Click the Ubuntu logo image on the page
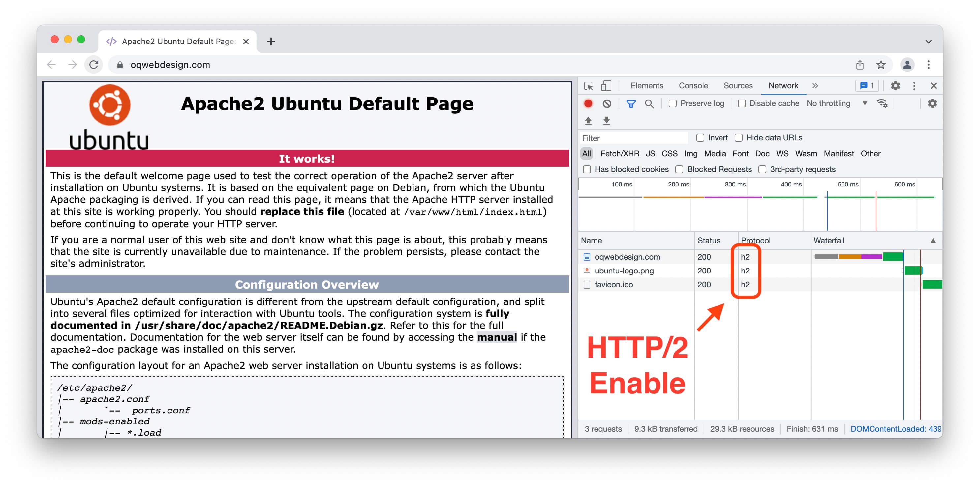Viewport: 980px width, 487px height. 109,117
